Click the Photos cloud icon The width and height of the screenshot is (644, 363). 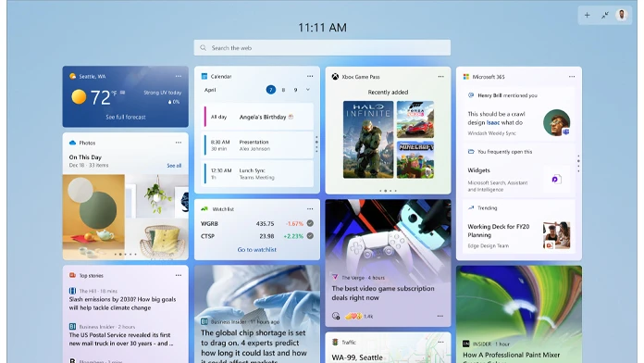pyautogui.click(x=73, y=143)
